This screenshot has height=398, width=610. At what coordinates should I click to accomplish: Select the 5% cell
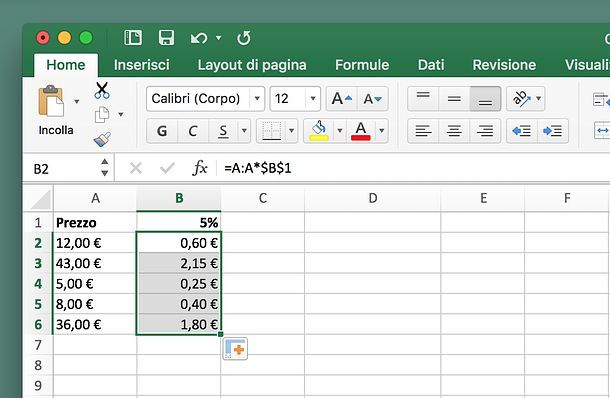point(179,222)
